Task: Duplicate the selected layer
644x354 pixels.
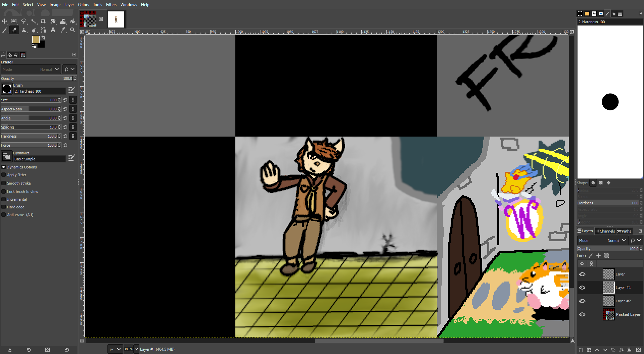Action: [613, 350]
